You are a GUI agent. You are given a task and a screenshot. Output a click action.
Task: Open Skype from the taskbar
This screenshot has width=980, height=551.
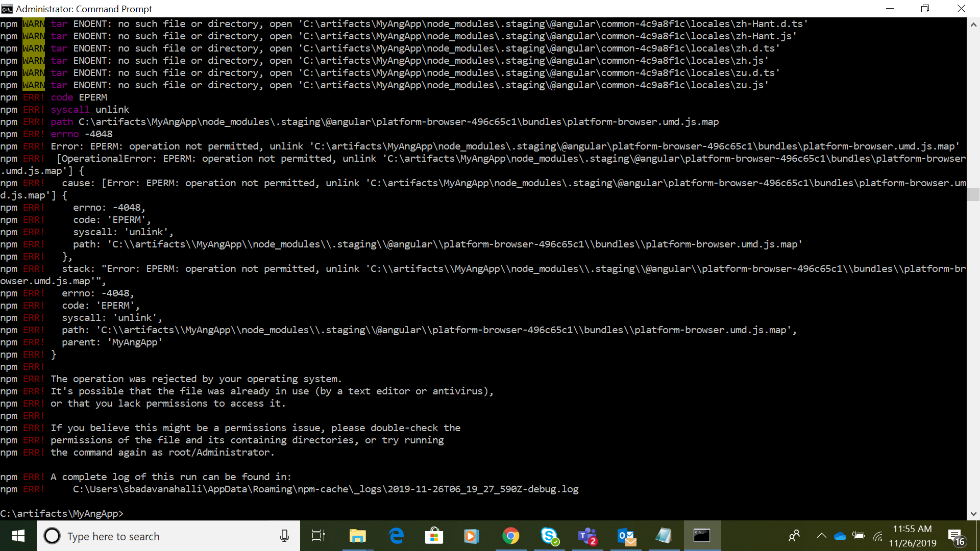coord(549,536)
